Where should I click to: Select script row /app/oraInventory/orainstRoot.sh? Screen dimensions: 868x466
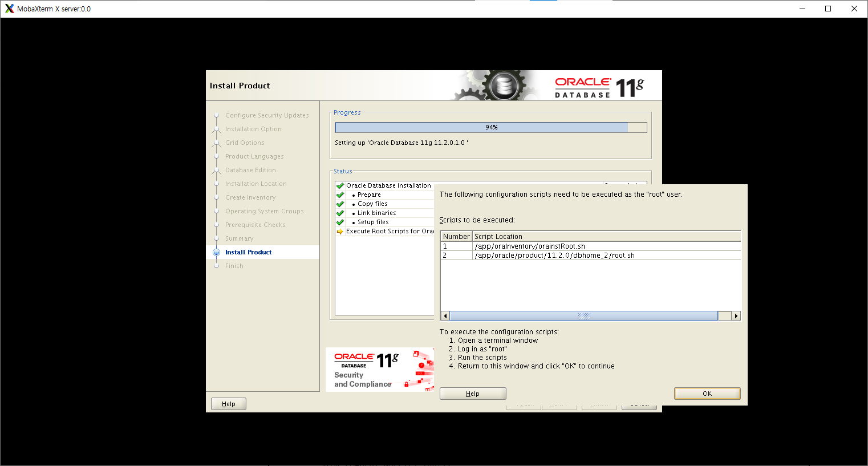tap(591, 246)
